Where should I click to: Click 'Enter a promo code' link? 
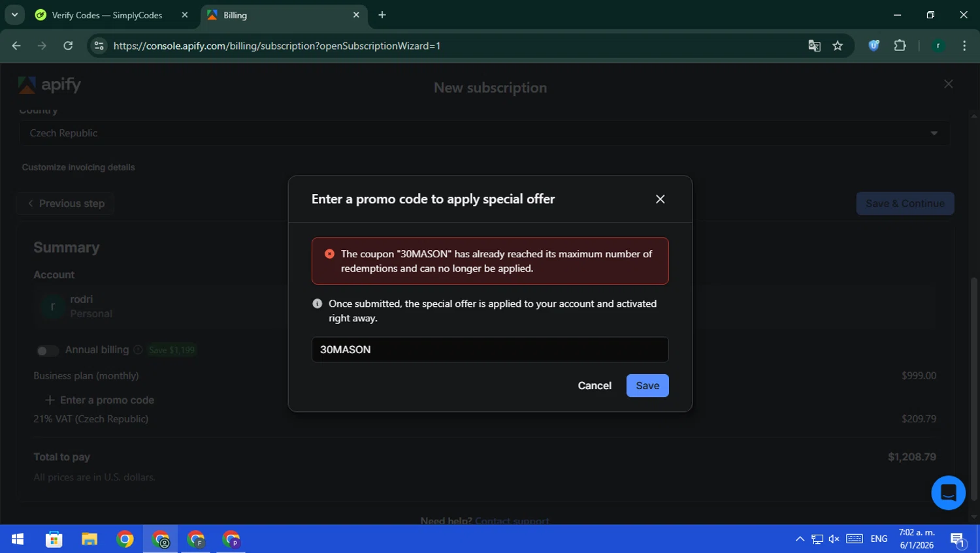point(107,400)
